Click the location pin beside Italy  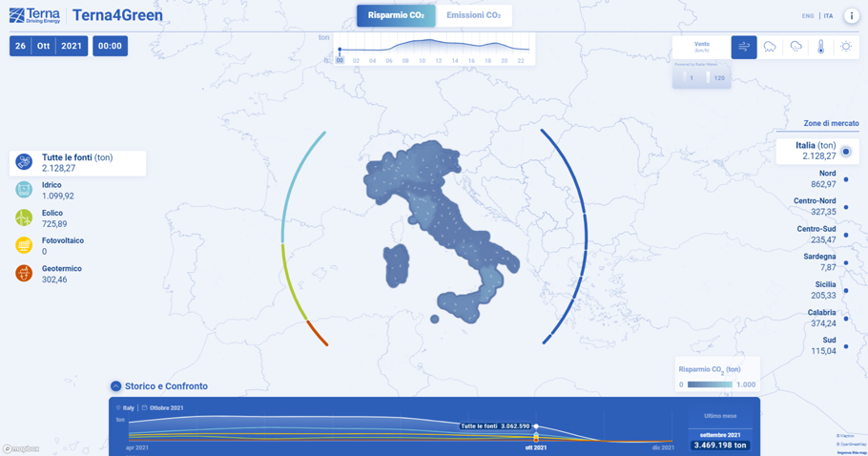(118, 408)
